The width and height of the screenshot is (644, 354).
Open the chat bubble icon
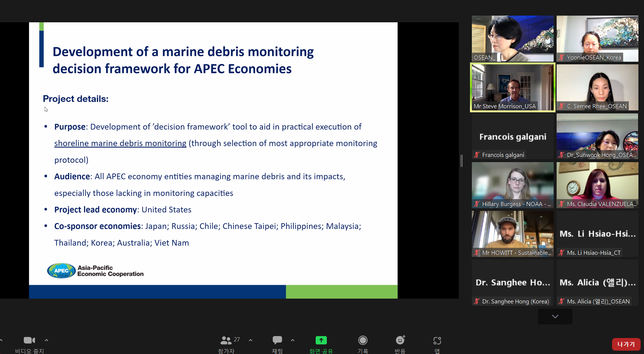[277, 340]
